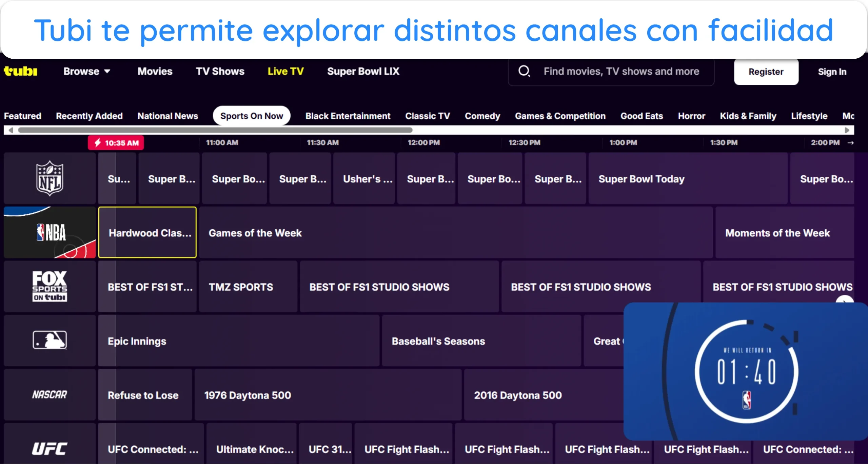868x464 pixels.
Task: Go to Movies section
Action: [x=155, y=71]
